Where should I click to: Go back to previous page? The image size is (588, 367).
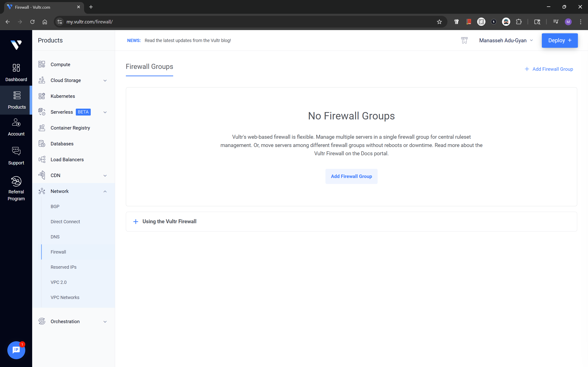[x=8, y=22]
